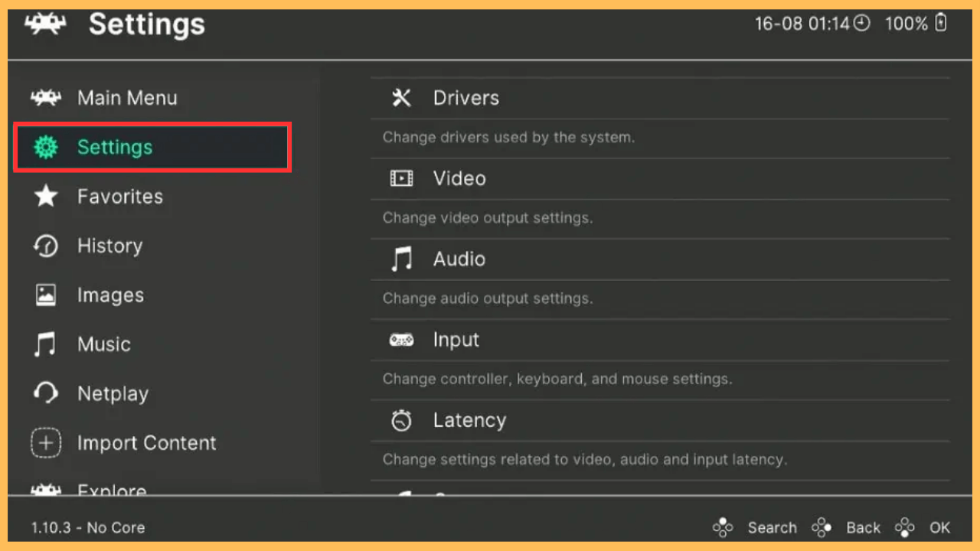This screenshot has width=980, height=551.
Task: Select the Drivers wrench icon
Action: tap(401, 97)
